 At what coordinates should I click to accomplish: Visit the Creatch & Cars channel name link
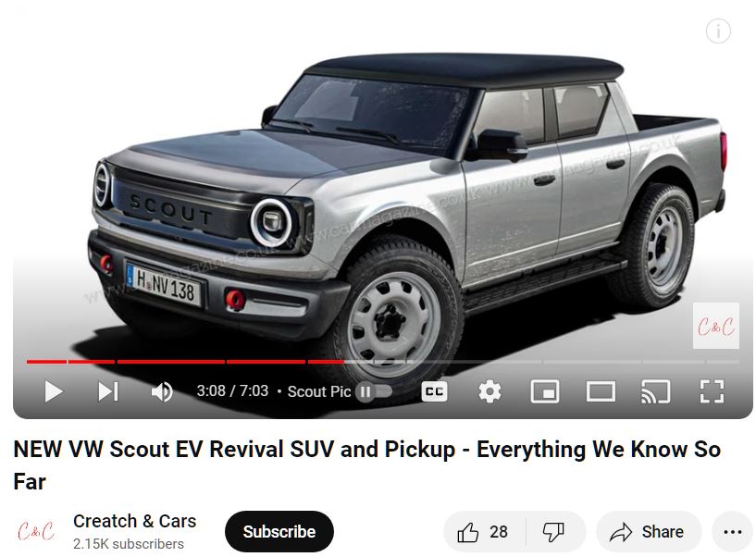tap(134, 521)
